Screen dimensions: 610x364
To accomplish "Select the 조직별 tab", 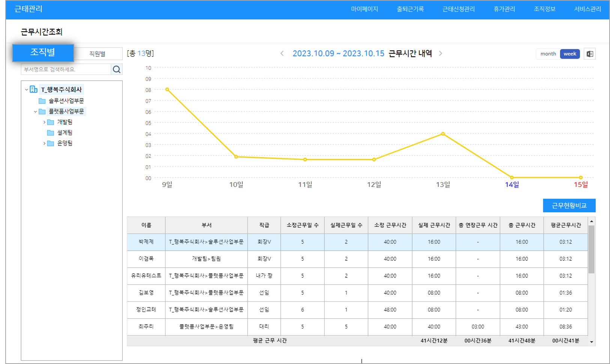I will (43, 52).
